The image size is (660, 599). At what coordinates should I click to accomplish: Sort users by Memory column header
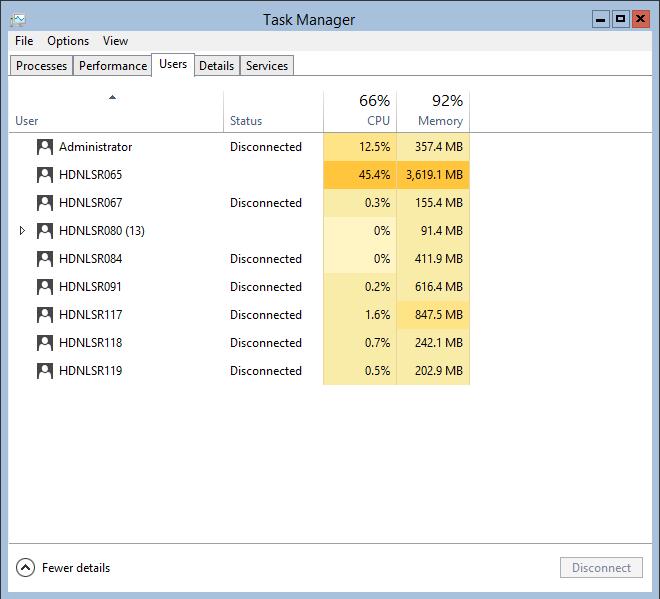point(433,111)
